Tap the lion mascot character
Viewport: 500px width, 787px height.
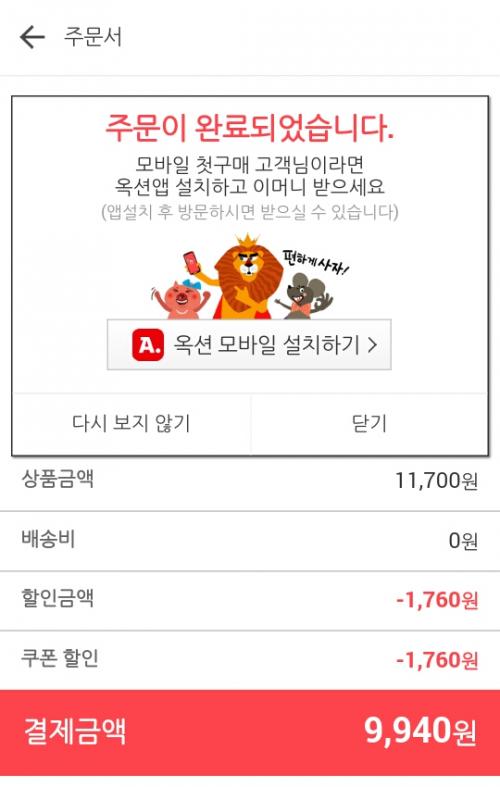(241, 276)
